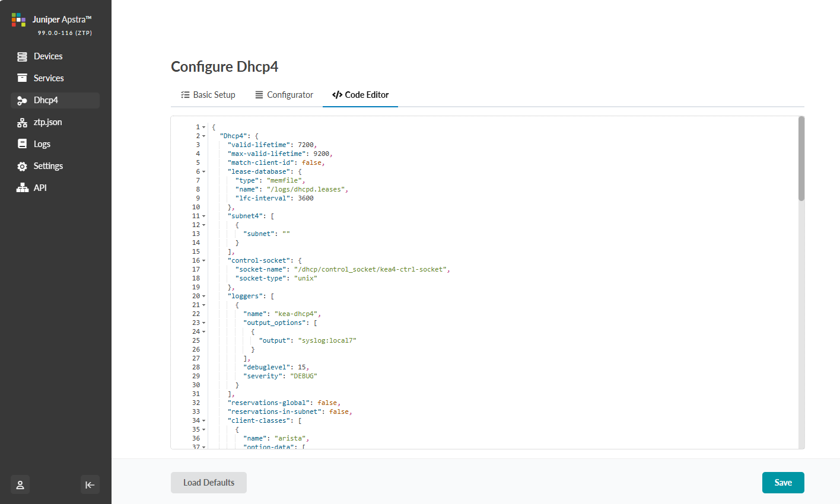Click the Logs book icon
The width and height of the screenshot is (840, 504).
click(22, 144)
